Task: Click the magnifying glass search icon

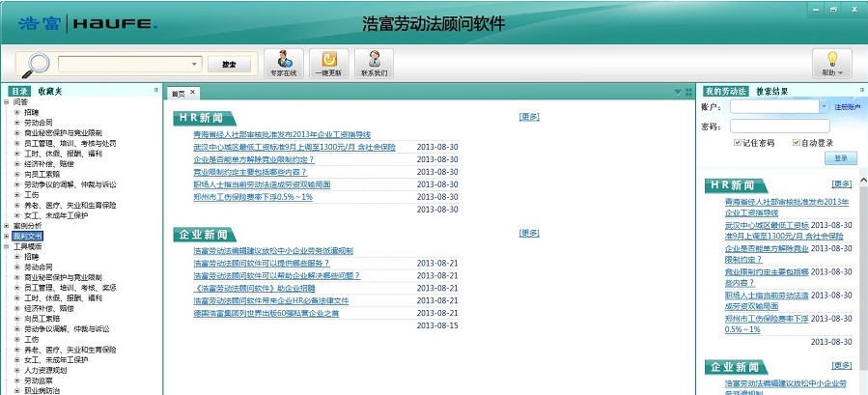Action: tap(36, 65)
